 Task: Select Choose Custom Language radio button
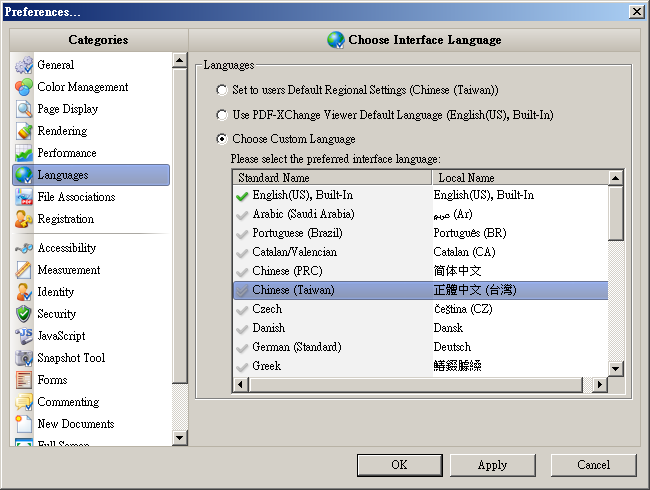(222, 139)
